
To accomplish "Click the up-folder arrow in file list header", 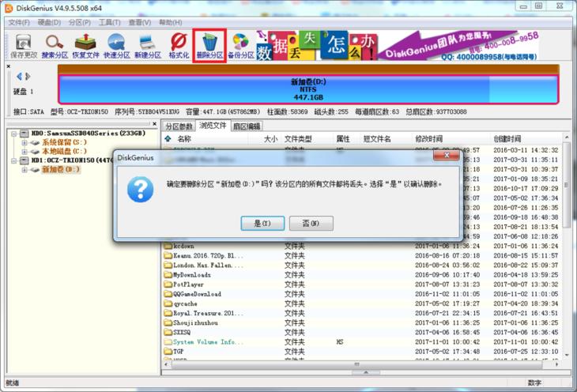I will click(168, 139).
